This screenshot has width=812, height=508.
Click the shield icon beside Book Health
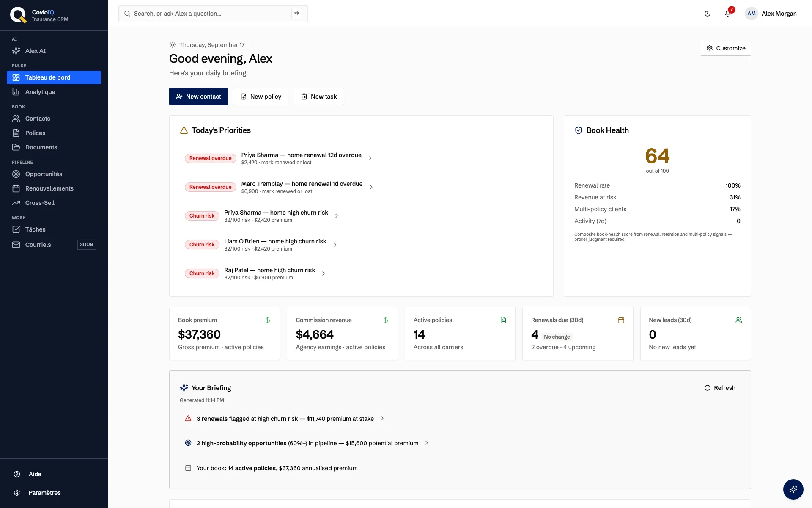579,130
